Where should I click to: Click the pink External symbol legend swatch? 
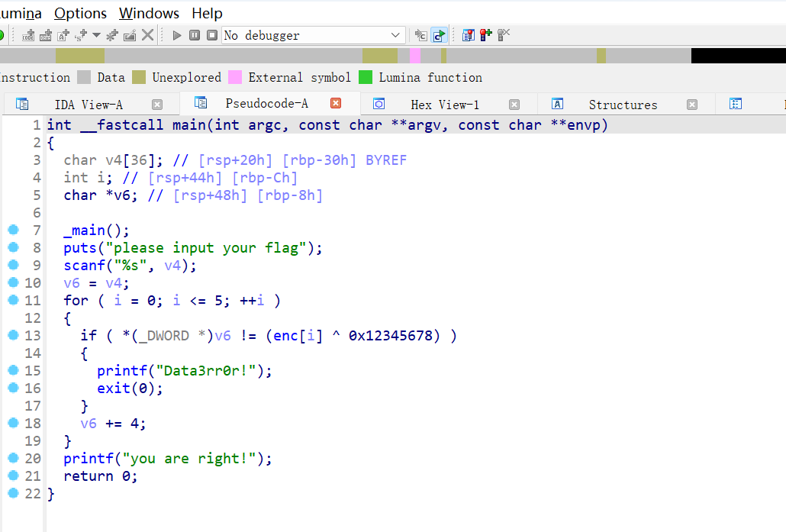[235, 77]
